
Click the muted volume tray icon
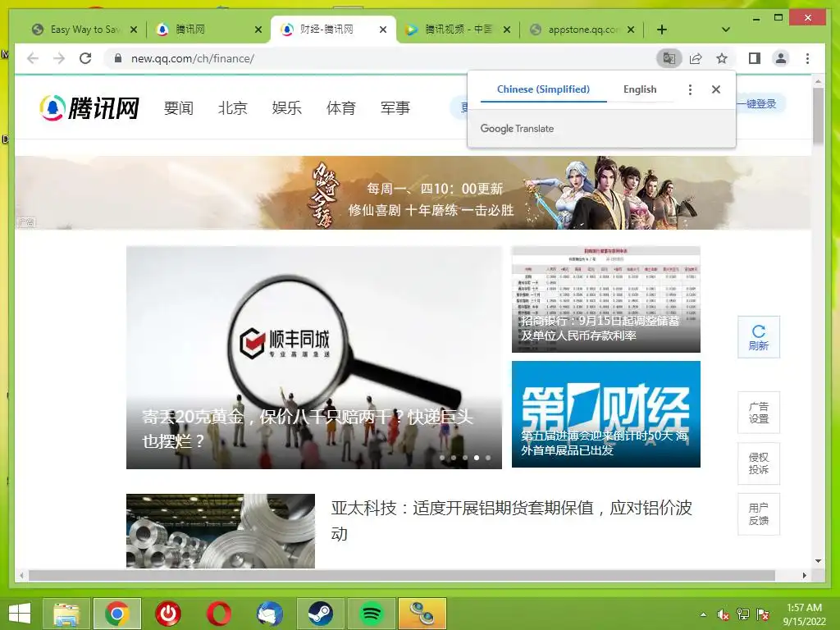pyautogui.click(x=724, y=614)
